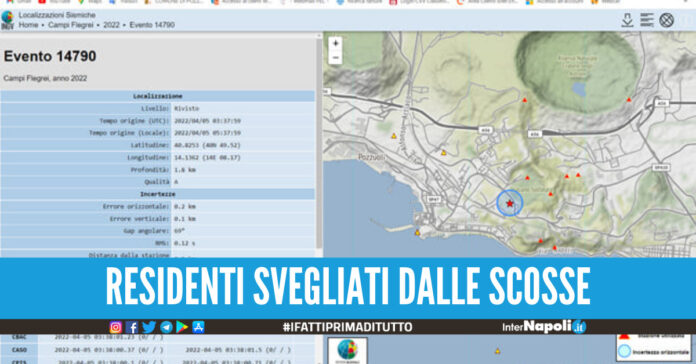Click the vertical scrollbar of the event panel
Image resolution: width=696 pixels, height=364 pixels.
tap(318, 144)
